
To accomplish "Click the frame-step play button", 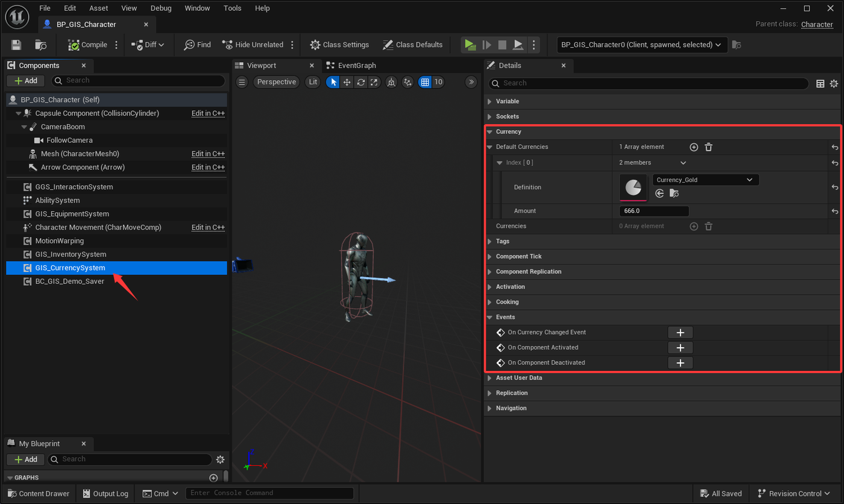I will pyautogui.click(x=486, y=45).
